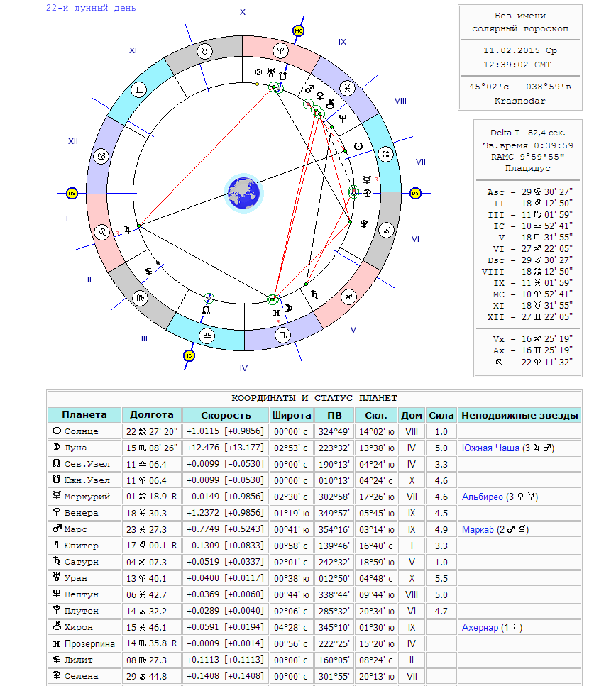Click the Планета column header
The height and width of the screenshot is (686, 616).
point(84,415)
